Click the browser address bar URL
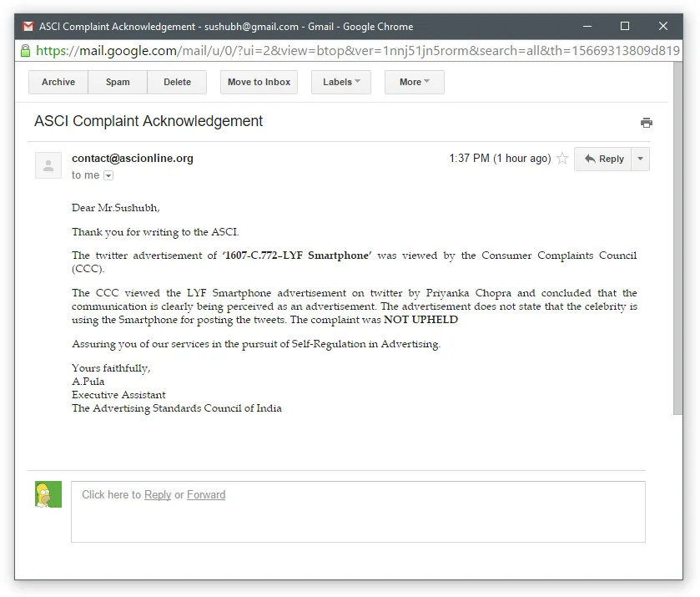Viewport: 700px width, 597px height. click(x=358, y=50)
